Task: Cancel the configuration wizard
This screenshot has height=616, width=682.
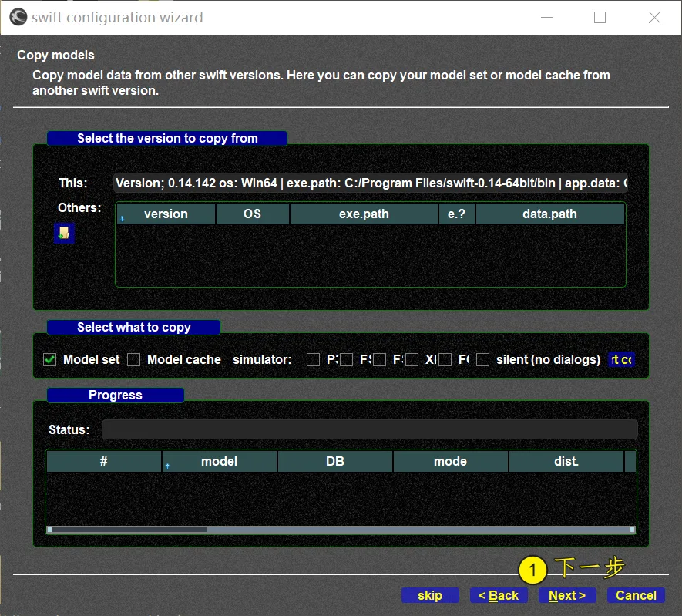Action: click(636, 595)
